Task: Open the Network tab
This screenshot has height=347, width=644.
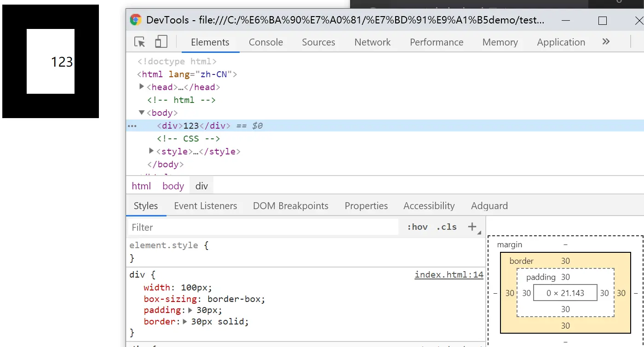Action: coord(373,42)
